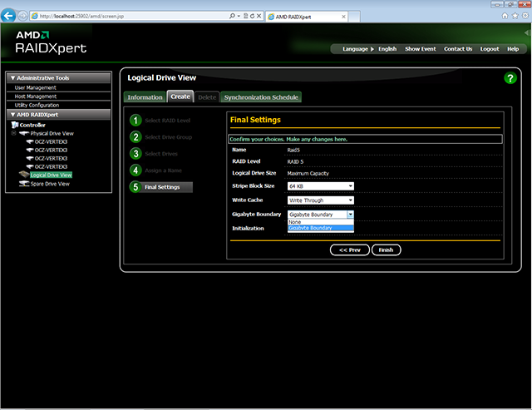Collapse the Administrative Tools section
This screenshot has width=532, height=410.
(12, 78)
